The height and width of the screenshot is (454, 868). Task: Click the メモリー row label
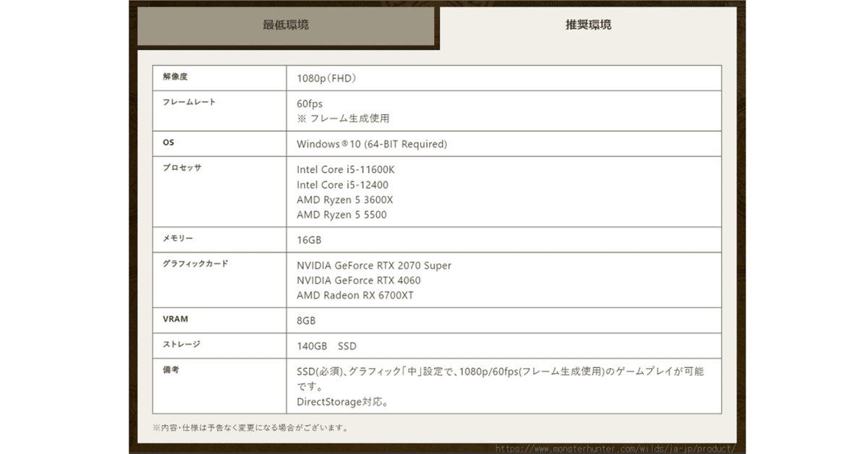point(179,239)
